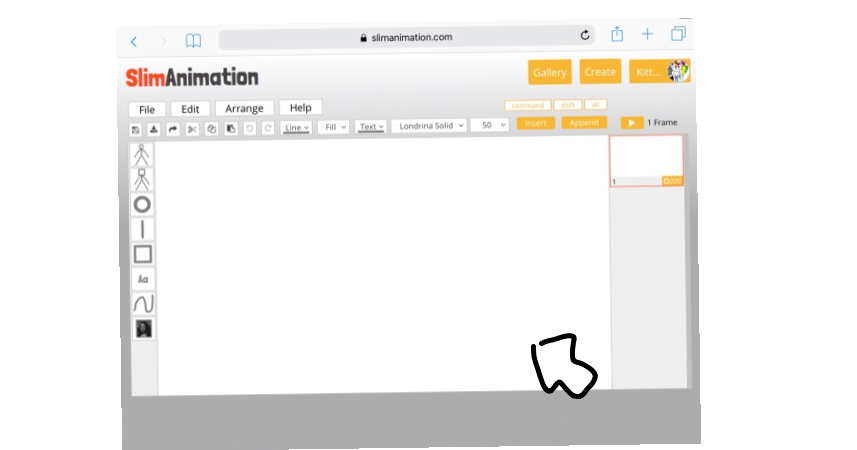
Task: Select the square-head stick figure tool
Action: tap(142, 179)
